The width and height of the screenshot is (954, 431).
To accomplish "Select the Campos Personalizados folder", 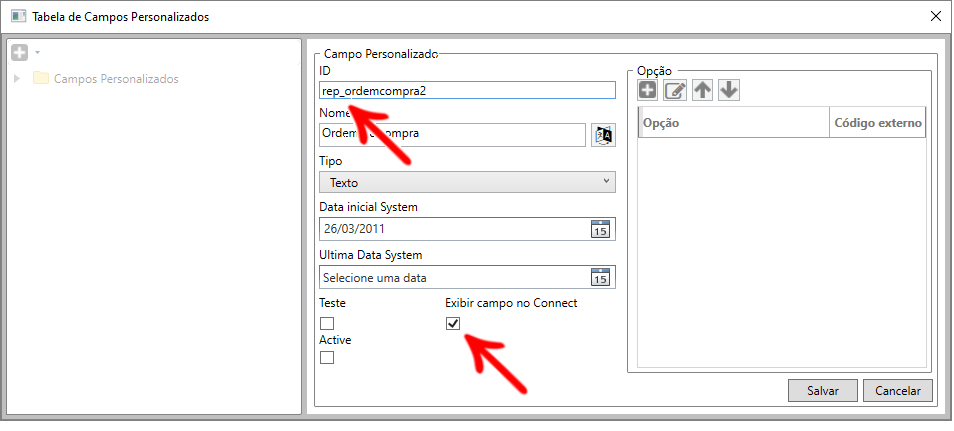I will (x=105, y=79).
